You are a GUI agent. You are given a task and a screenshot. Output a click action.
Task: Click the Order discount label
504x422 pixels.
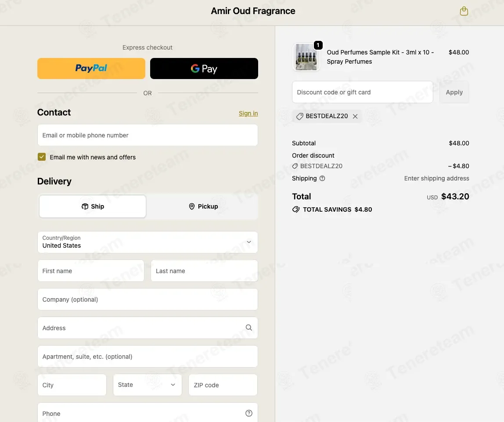tap(313, 155)
